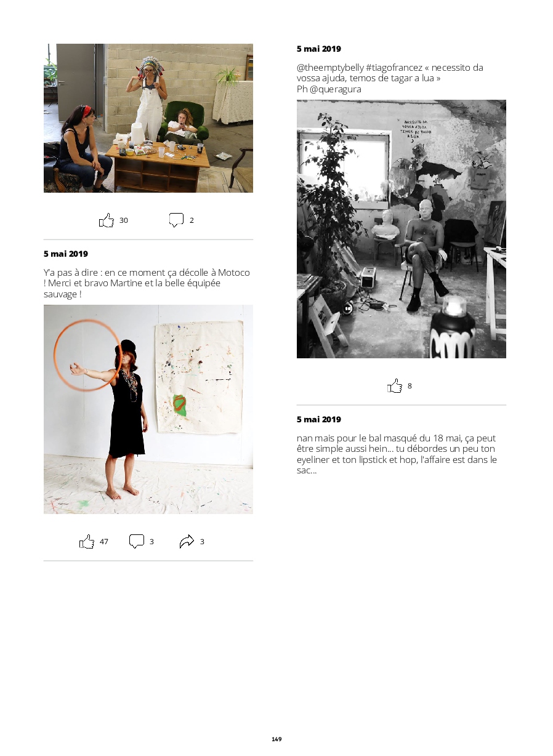
Task: Open the photo of woman with orange hoop
Action: coord(148,409)
